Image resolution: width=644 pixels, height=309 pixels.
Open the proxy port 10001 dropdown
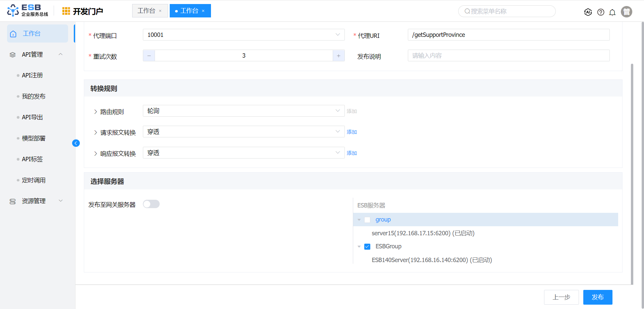[x=244, y=35]
